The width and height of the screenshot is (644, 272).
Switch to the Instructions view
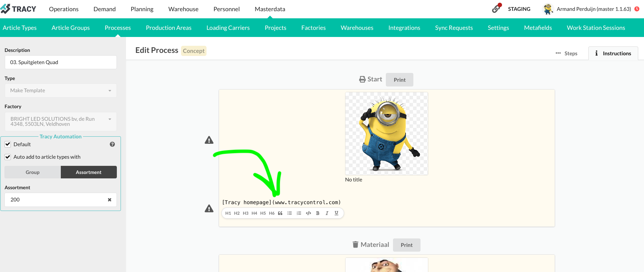pos(613,53)
